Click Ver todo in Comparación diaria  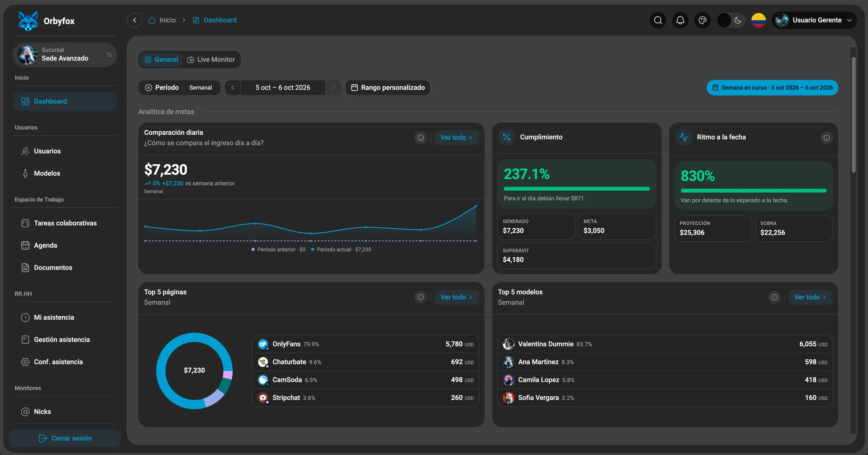tap(456, 138)
